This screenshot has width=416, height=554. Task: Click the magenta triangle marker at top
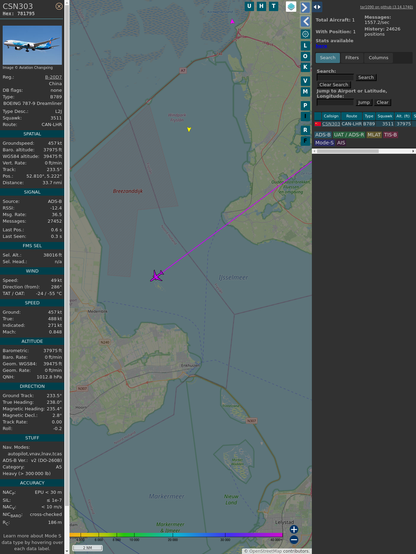coord(232,22)
